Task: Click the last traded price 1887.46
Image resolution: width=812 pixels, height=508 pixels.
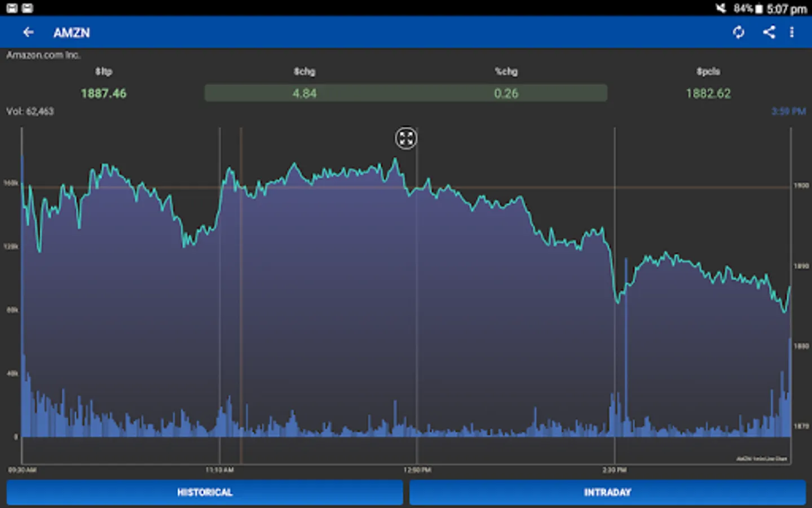Action: coord(104,93)
